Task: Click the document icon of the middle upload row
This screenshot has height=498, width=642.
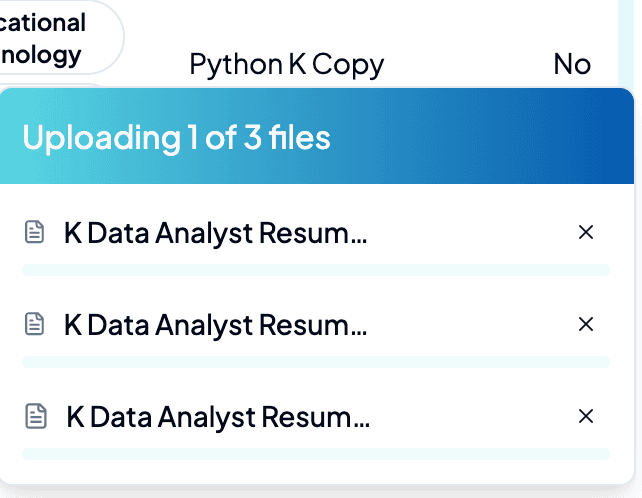Action: [x=34, y=324]
